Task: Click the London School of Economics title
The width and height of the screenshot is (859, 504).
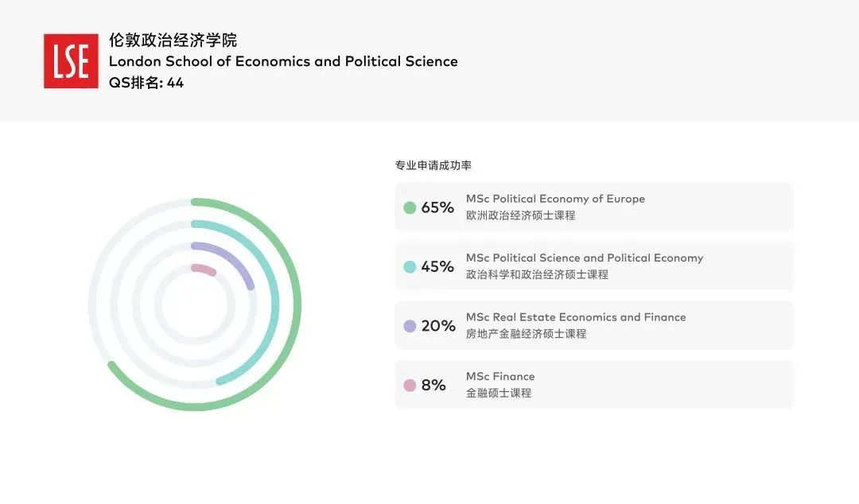Action: [283, 61]
